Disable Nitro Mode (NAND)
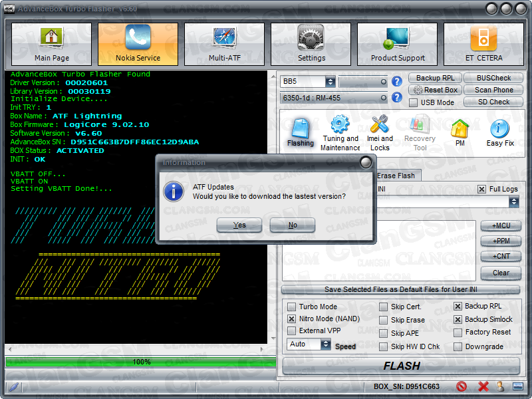The image size is (532, 399). (x=291, y=319)
